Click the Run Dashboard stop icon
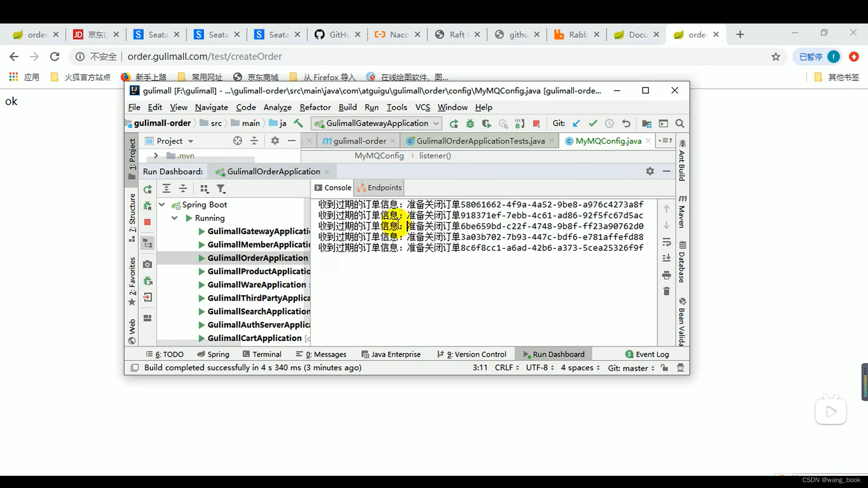The image size is (868, 488). click(x=147, y=222)
